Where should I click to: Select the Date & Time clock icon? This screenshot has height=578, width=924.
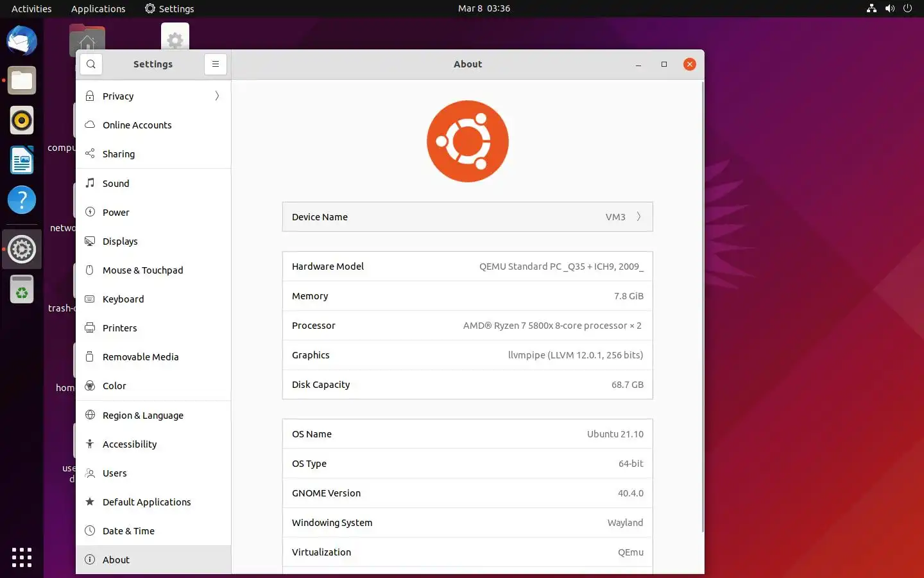(x=90, y=530)
